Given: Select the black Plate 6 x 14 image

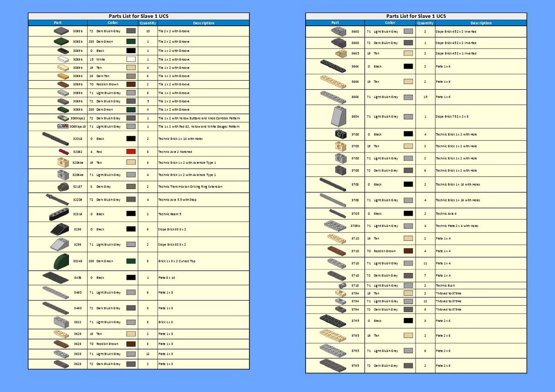Looking at the screenshot, I should tap(55, 278).
